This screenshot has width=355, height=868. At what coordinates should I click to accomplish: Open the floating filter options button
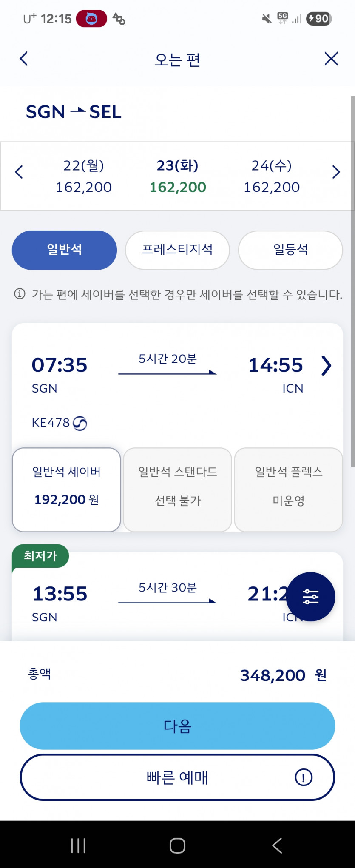coord(310,597)
